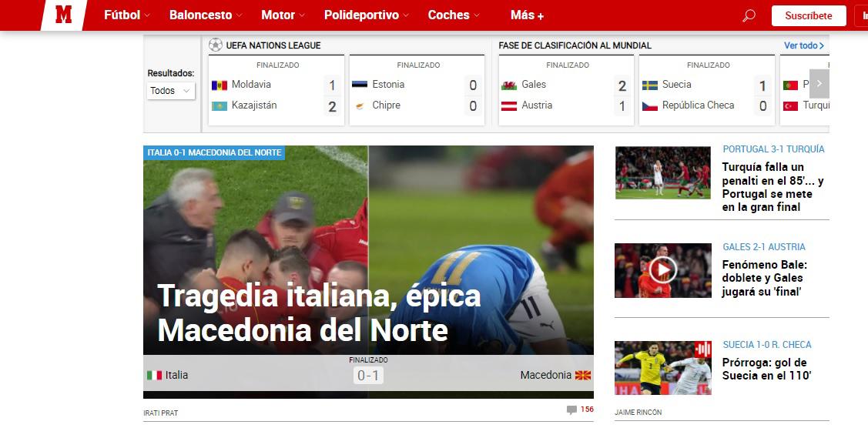Image resolution: width=868 pixels, height=428 pixels.
Task: Open Tragedia italiana headline article
Action: 320,313
